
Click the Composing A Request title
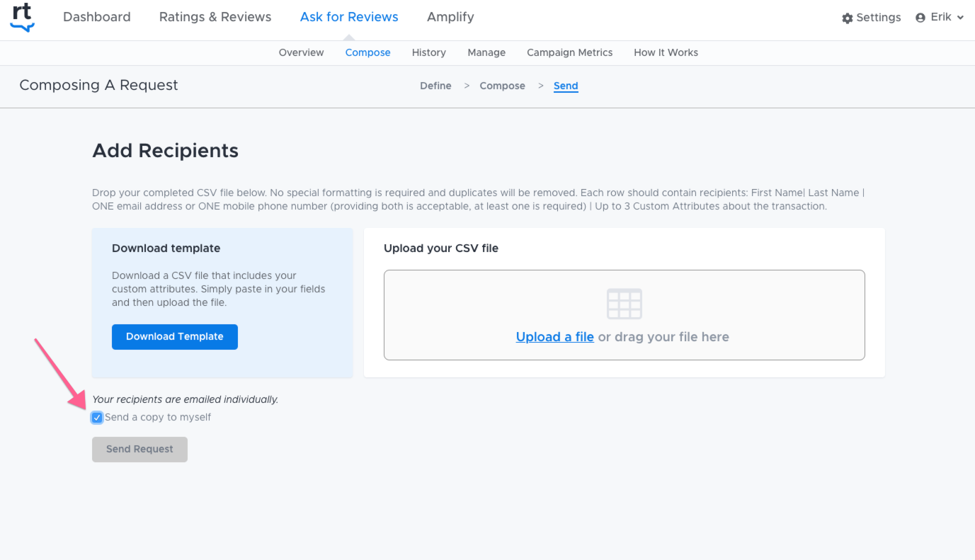tap(98, 86)
